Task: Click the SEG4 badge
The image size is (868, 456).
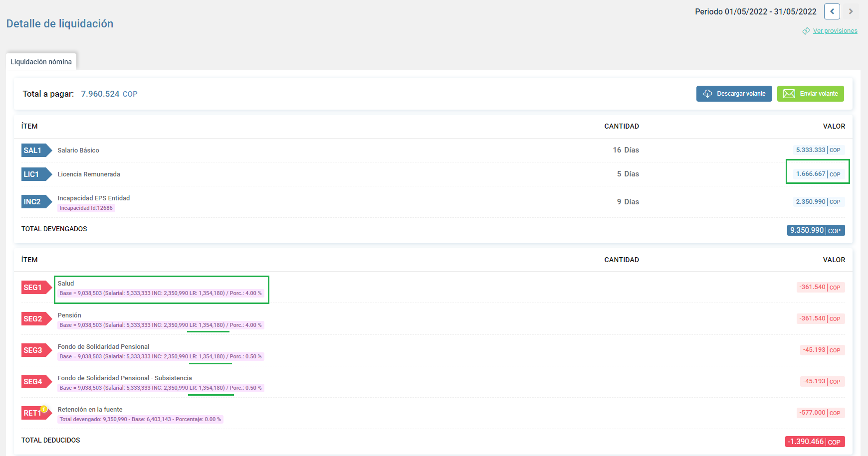Action: click(x=36, y=381)
